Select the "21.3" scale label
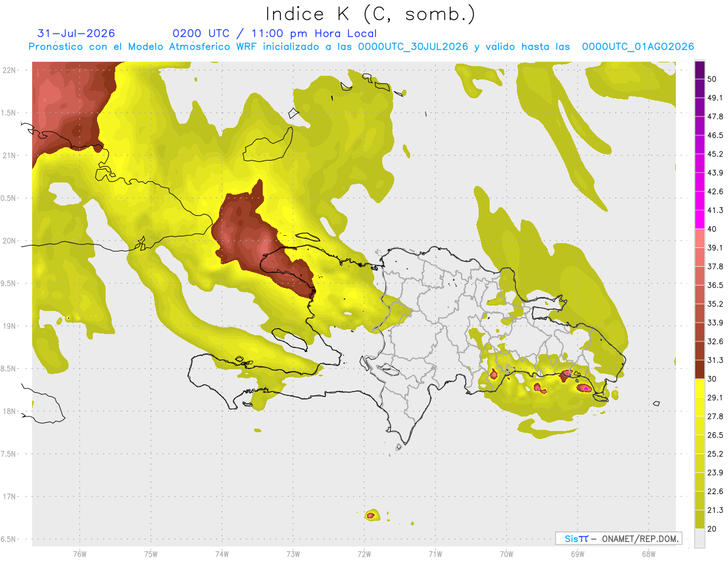 (x=715, y=510)
